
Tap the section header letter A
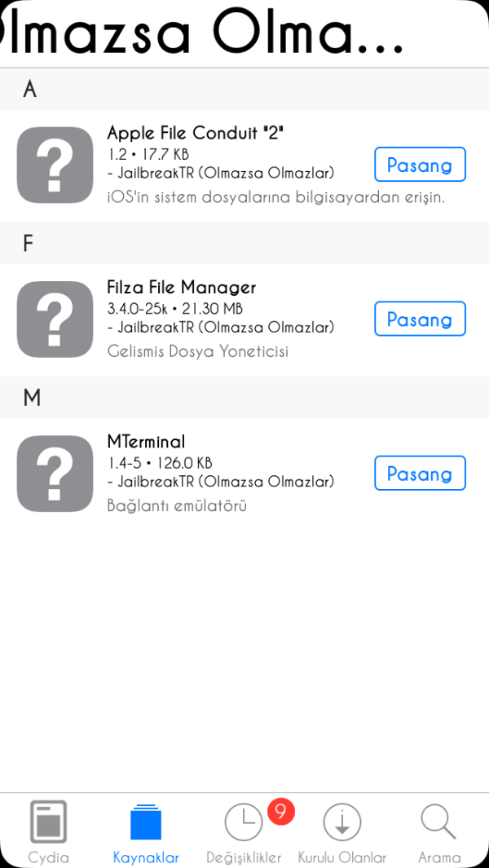click(30, 90)
